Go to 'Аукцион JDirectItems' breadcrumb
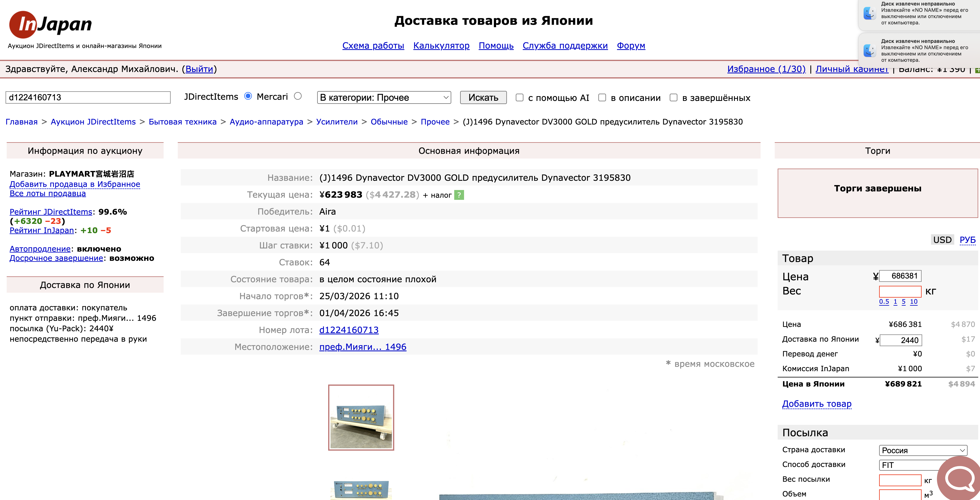Viewport: 980px width, 500px height. pos(93,122)
